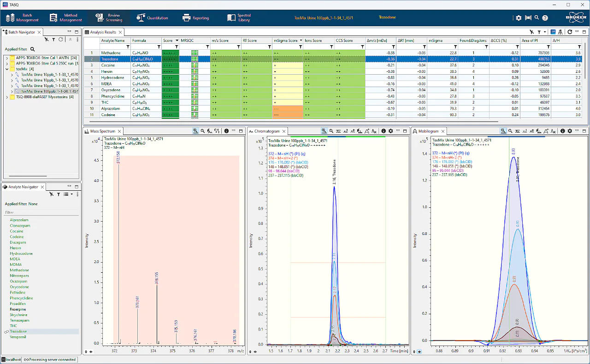This screenshot has width=590, height=364.
Task: Open the Reporting section
Action: point(196,18)
